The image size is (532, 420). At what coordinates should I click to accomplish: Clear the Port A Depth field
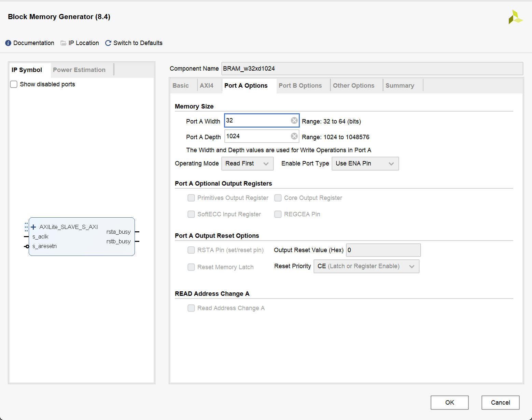[294, 136]
